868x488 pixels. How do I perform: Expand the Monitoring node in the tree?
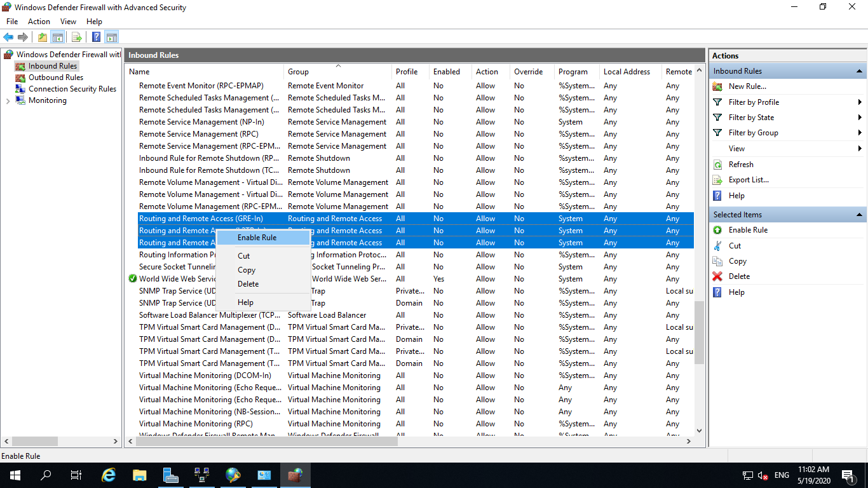coord(8,101)
